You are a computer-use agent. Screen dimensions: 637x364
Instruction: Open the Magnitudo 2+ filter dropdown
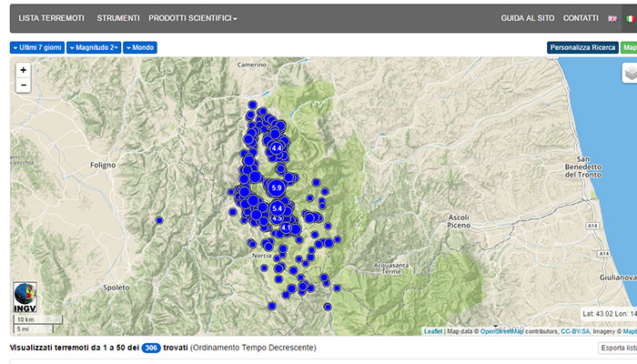[94, 47]
